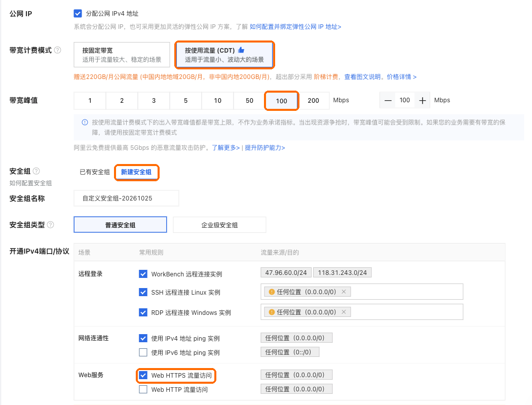
Task: Set bandwidth peak to 3 Mbps
Action: point(154,101)
